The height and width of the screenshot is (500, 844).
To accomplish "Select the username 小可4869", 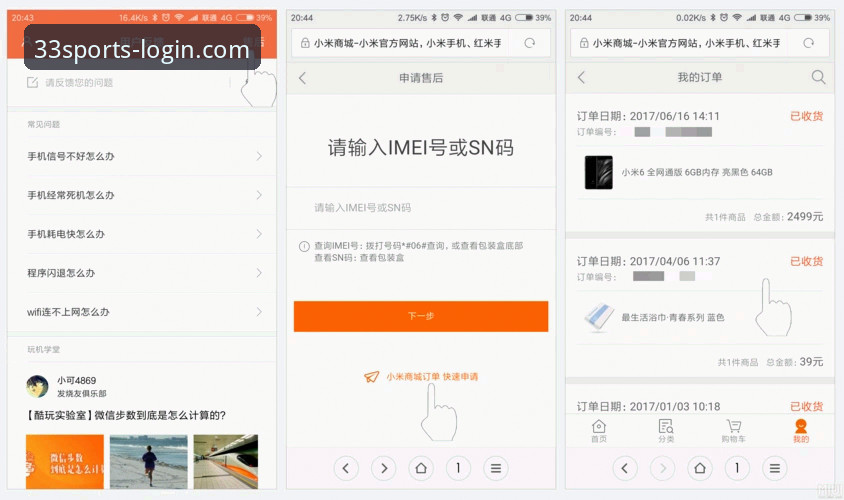I will coord(76,381).
